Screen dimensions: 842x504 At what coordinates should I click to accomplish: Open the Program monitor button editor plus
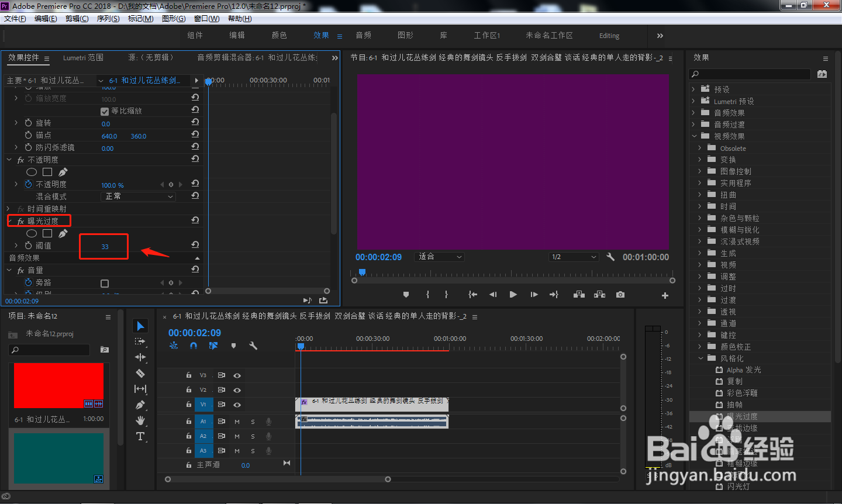click(x=665, y=295)
